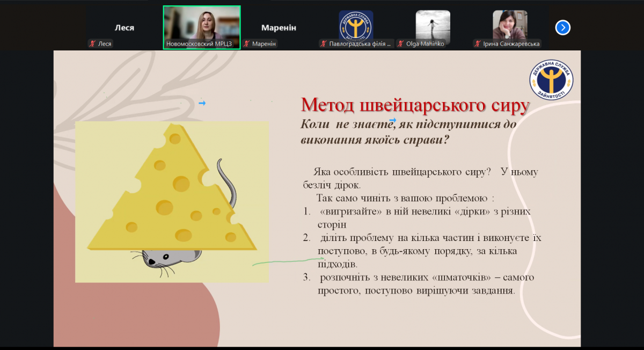Select Ірина Санжаревська's profile photo
This screenshot has width=644, height=350.
tap(510, 25)
